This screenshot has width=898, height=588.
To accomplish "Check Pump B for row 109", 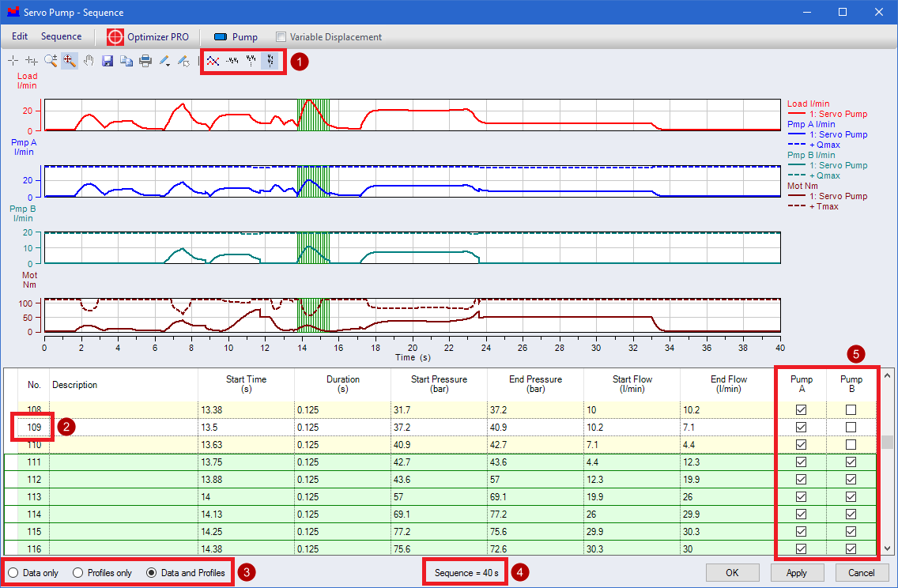I will 851,427.
